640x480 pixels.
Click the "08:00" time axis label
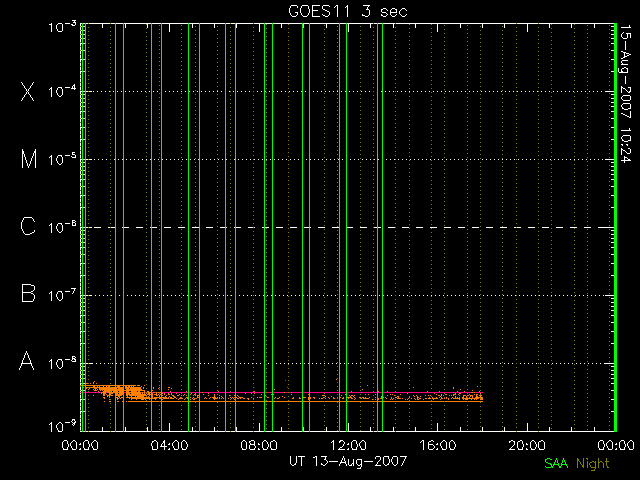click(259, 445)
